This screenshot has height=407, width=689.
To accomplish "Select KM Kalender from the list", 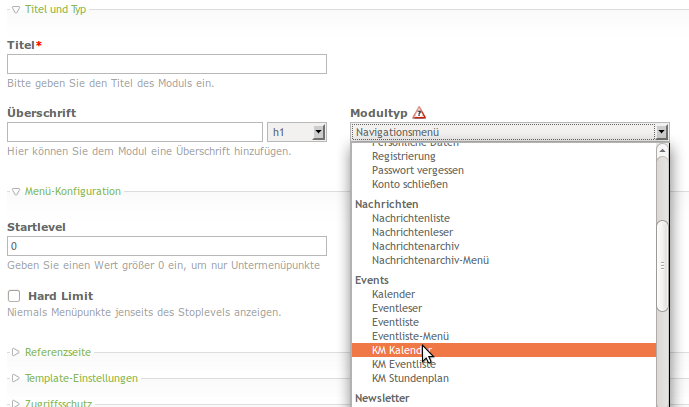I will point(396,351).
